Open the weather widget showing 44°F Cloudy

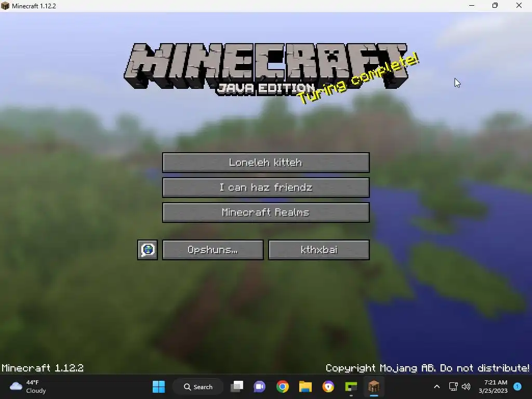click(28, 387)
